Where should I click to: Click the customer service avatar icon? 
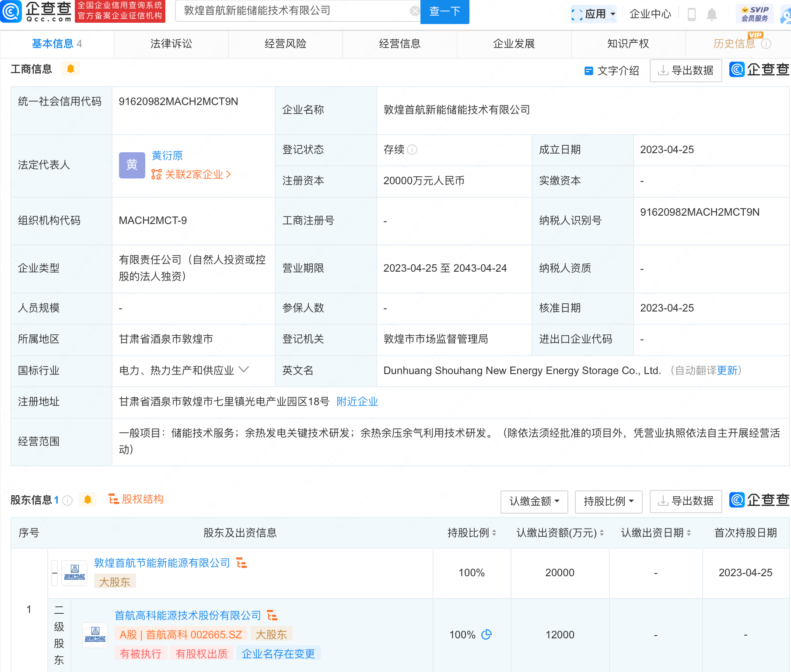(x=786, y=15)
